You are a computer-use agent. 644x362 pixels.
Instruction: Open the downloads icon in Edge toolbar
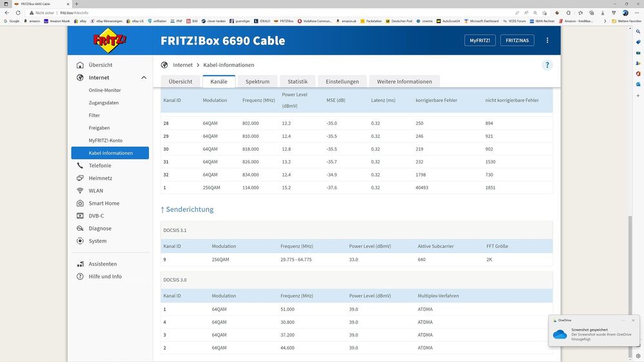tap(603, 13)
